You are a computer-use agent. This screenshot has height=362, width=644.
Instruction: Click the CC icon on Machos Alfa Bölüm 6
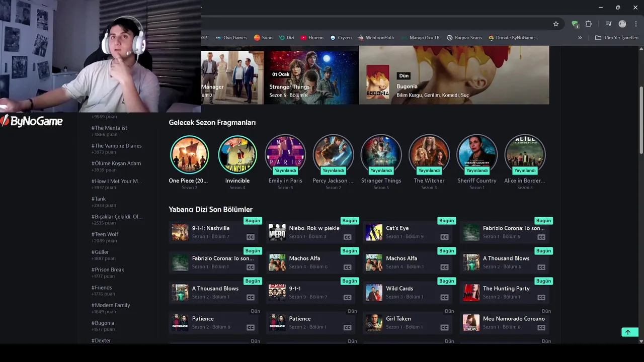[348, 267]
